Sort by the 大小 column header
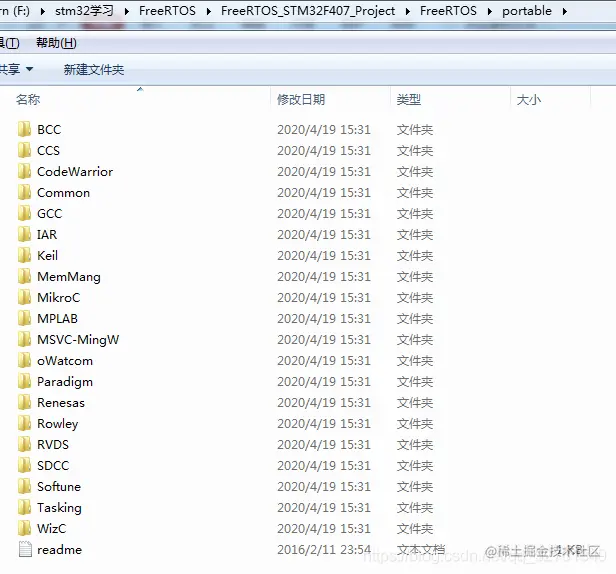Image resolution: width=616 pixels, height=574 pixels. click(529, 99)
